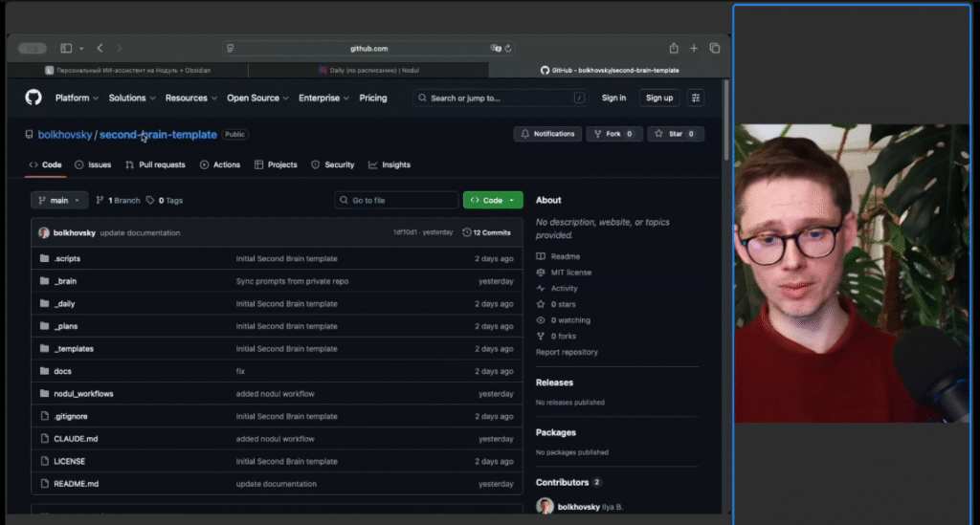The height and width of the screenshot is (525, 980).
Task: Star the repository
Action: (675, 134)
